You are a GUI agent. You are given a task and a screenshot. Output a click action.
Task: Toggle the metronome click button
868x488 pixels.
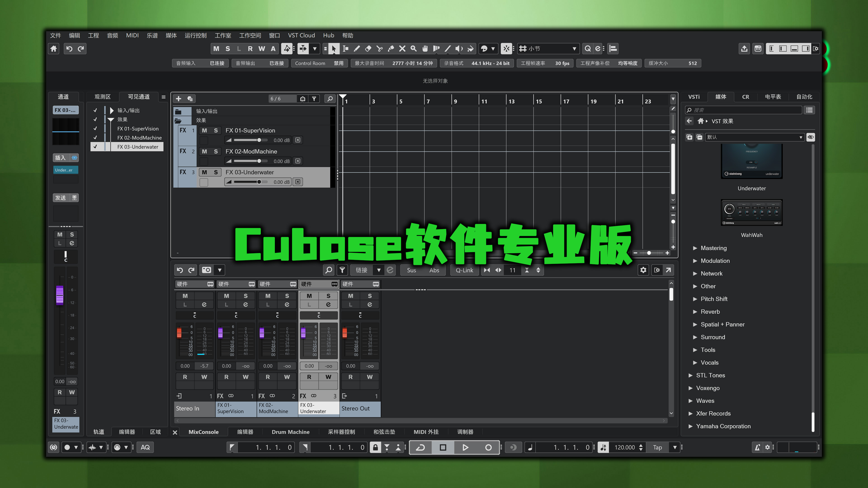pyautogui.click(x=757, y=447)
